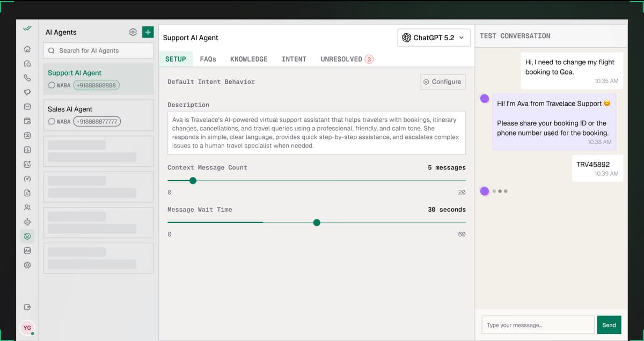The image size is (644, 341).
Task: Click into the Description text area
Action: [x=317, y=133]
